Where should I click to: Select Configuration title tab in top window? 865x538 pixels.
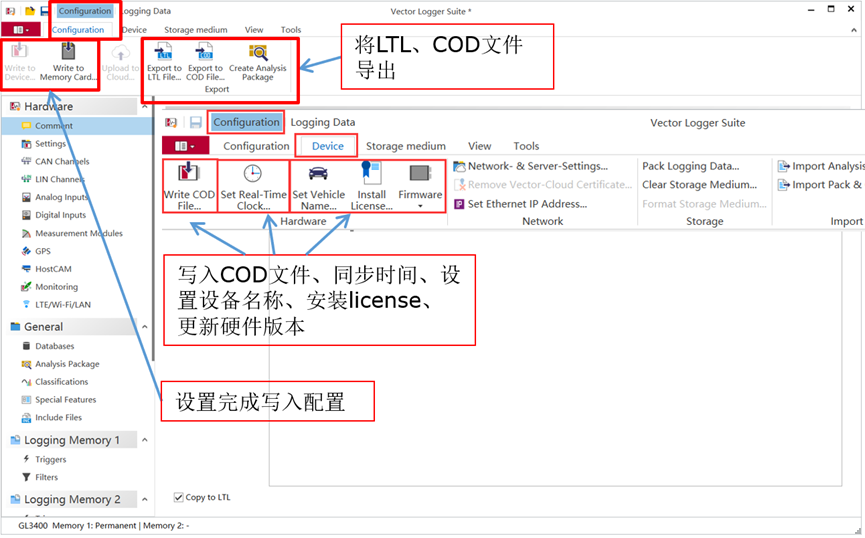coord(85,11)
